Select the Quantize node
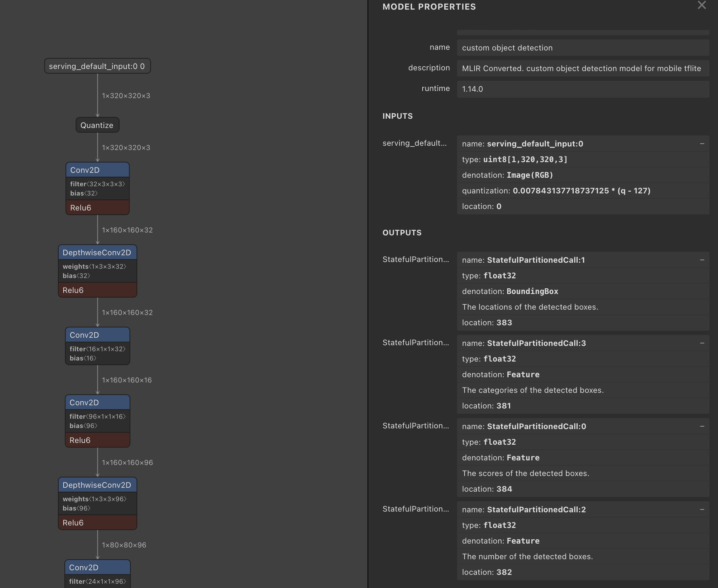Viewport: 718px width, 588px height. coord(97,125)
